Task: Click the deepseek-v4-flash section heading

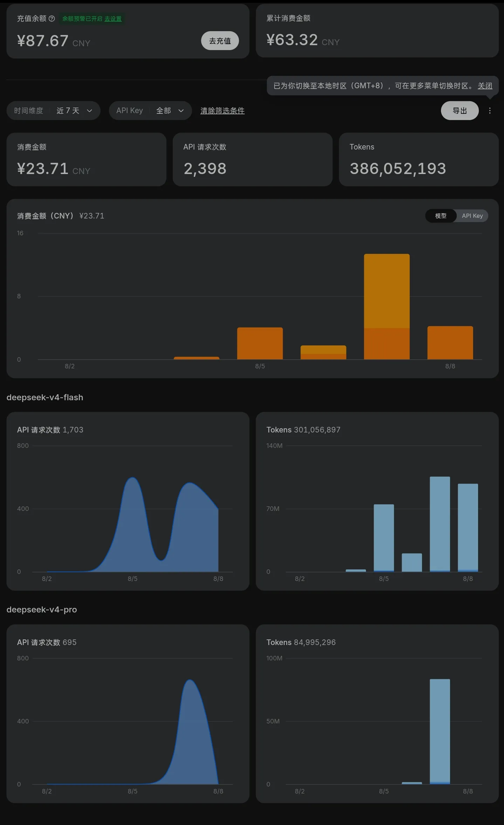Action: coord(45,397)
